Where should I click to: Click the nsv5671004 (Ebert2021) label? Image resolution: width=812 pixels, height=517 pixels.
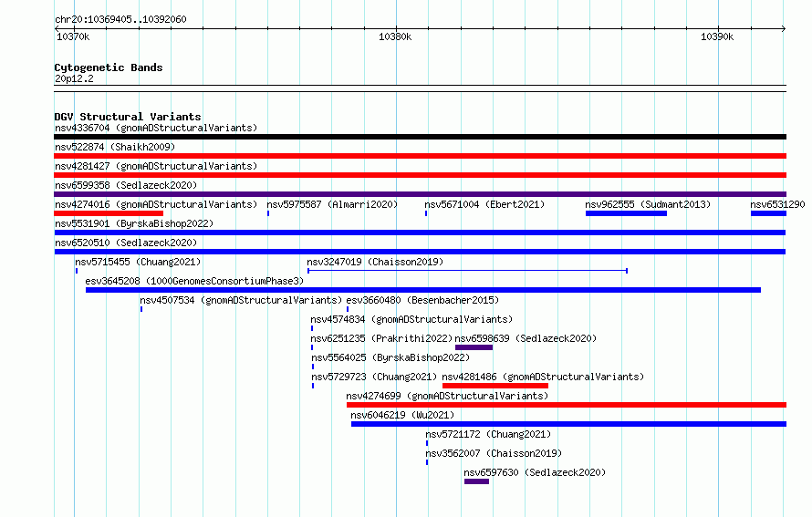484,204
